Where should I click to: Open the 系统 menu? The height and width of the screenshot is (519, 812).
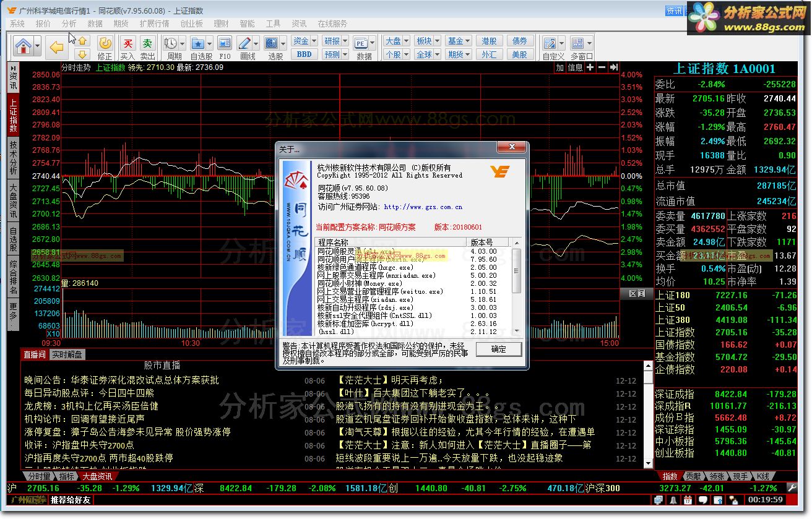pyautogui.click(x=17, y=24)
